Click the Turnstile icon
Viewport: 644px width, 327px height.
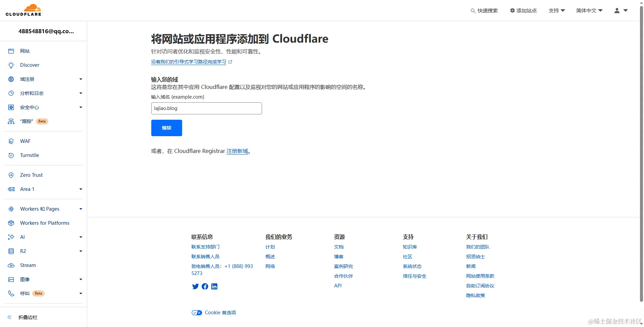pyautogui.click(x=11, y=155)
